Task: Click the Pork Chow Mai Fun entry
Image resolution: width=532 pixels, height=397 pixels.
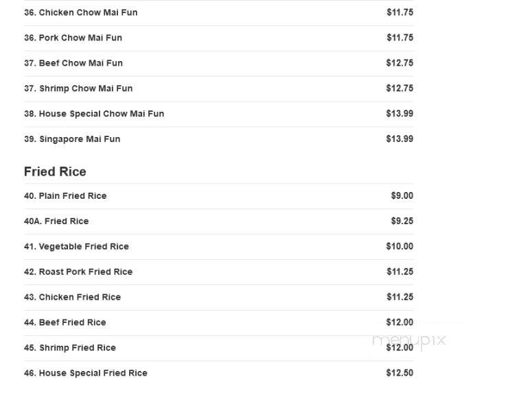Action: [x=218, y=38]
